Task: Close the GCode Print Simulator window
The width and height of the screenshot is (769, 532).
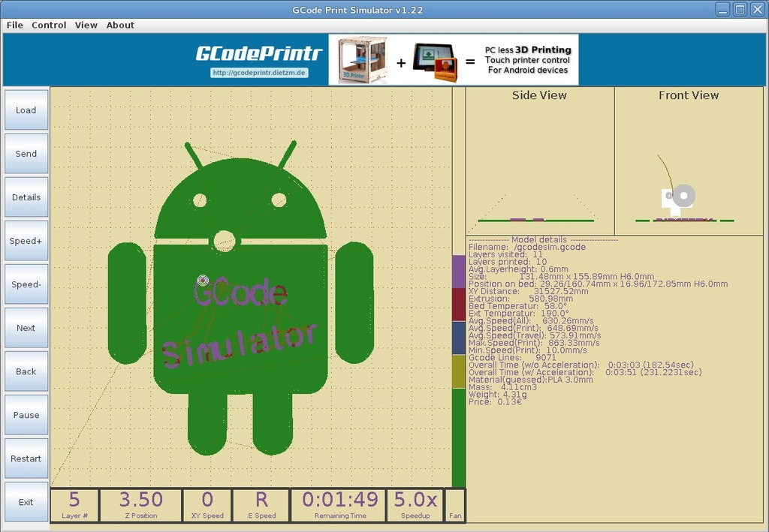Action: pyautogui.click(x=758, y=9)
